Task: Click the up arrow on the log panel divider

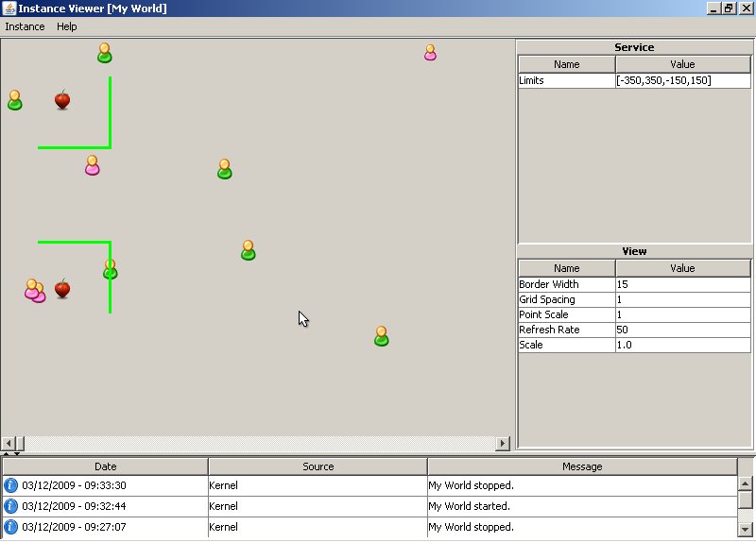Action: click(6, 453)
